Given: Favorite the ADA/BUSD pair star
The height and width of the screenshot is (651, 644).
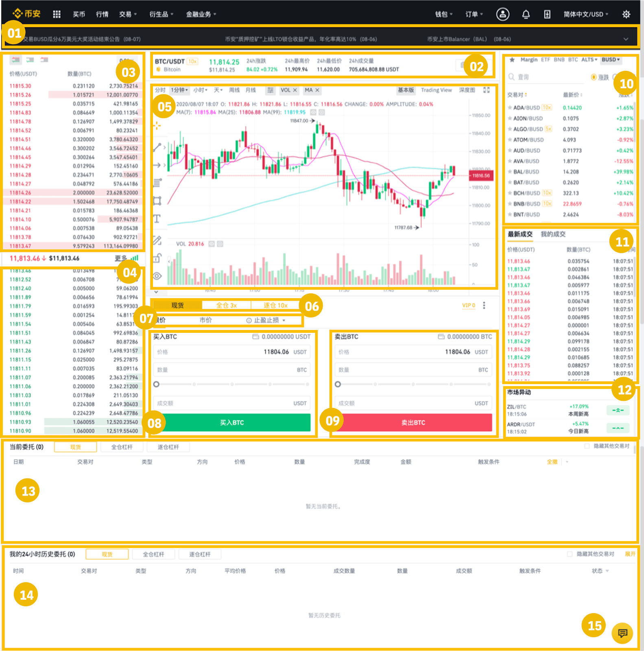Looking at the screenshot, I should [x=510, y=108].
